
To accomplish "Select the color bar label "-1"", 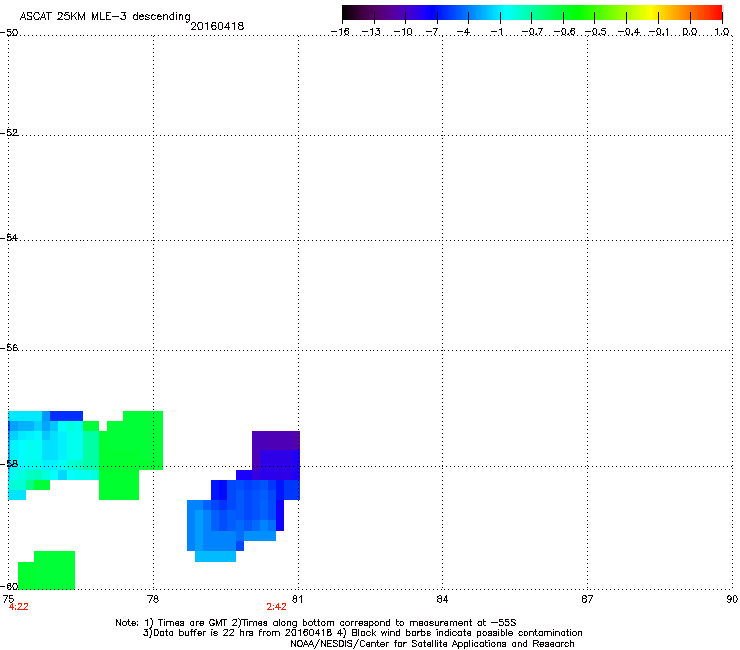I will pos(496,32).
